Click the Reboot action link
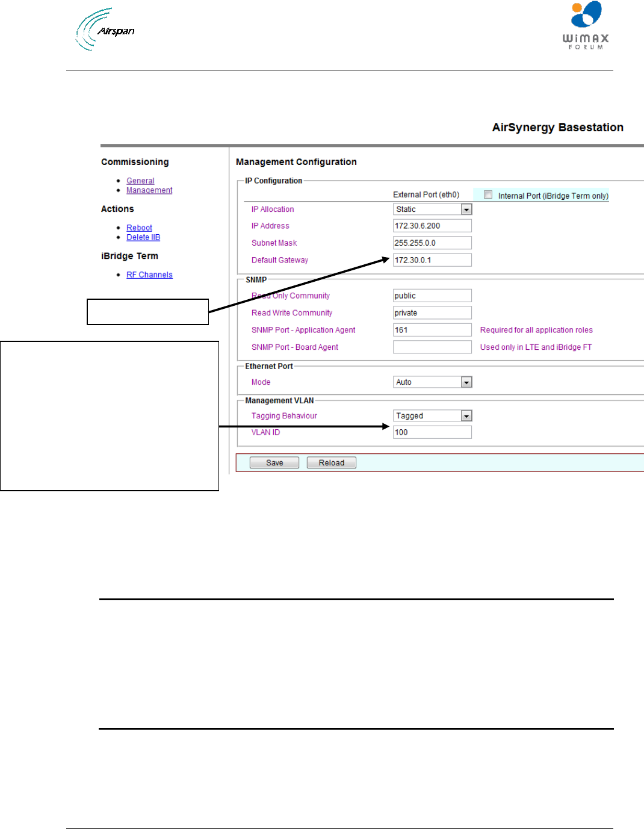644x829 pixels. click(139, 228)
